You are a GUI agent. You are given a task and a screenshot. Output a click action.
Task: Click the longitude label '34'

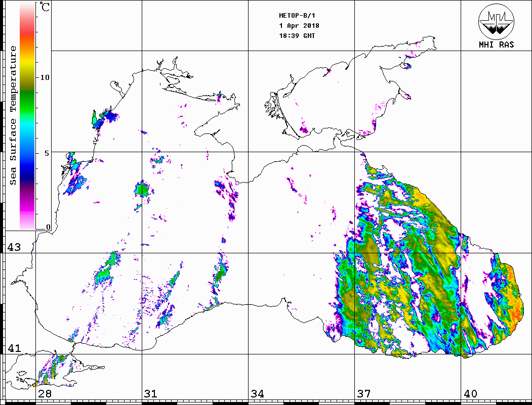tap(257, 394)
